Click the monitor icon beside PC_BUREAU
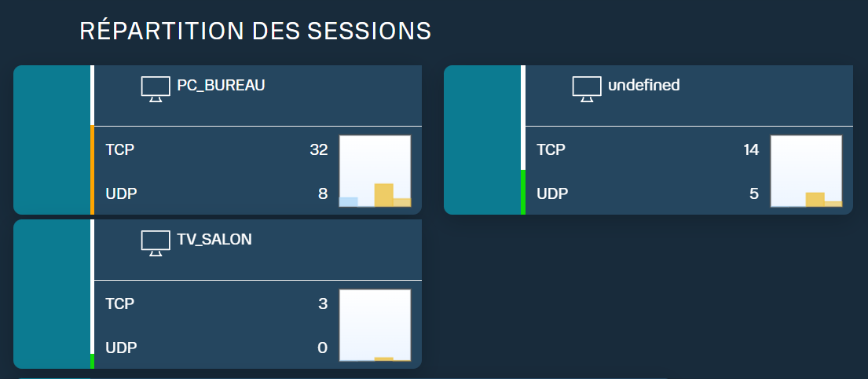Image resolution: width=868 pixels, height=379 pixels. 156,89
